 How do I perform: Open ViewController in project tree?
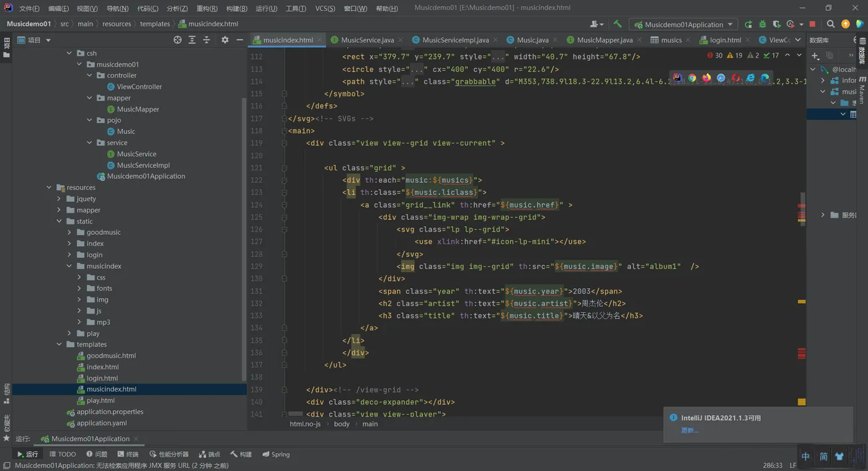coord(139,87)
